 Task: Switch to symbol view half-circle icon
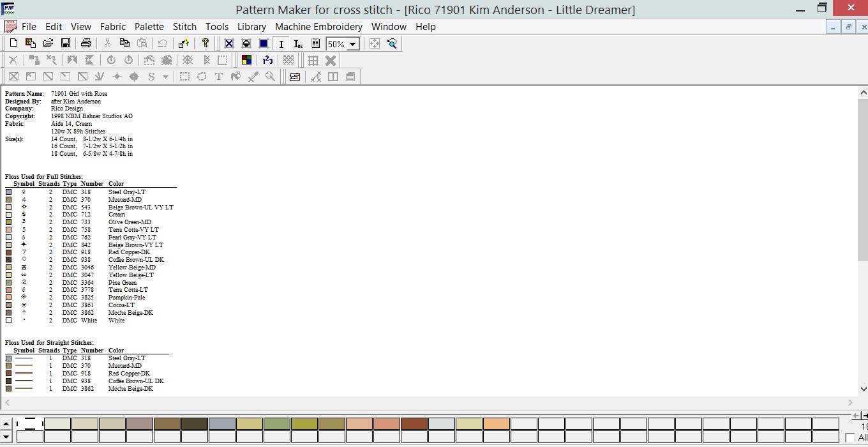pyautogui.click(x=246, y=43)
